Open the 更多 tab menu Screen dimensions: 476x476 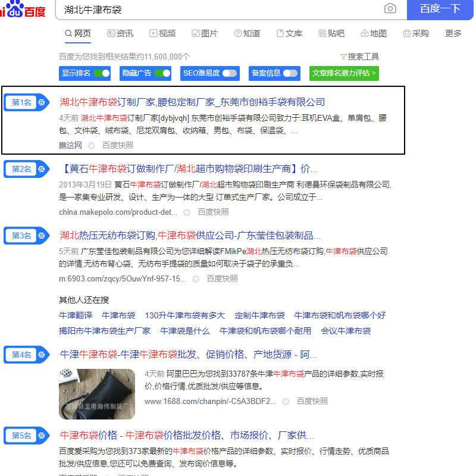453,33
